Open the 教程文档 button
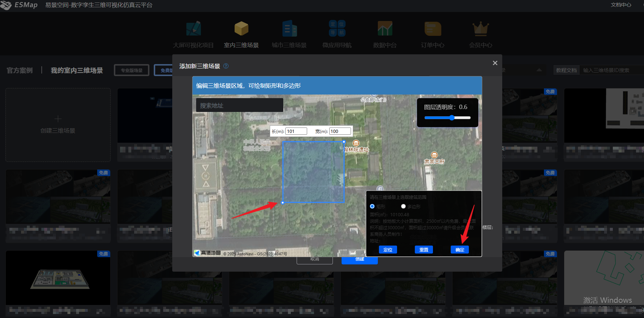 click(566, 70)
